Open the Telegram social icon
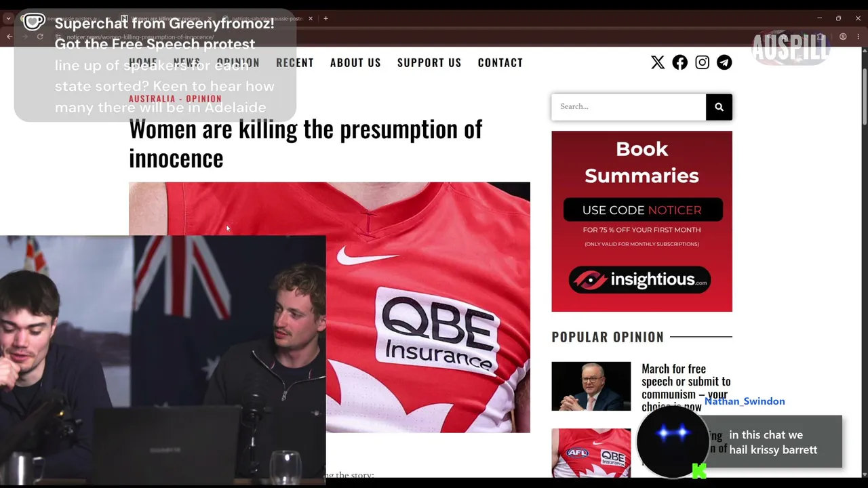This screenshot has width=868, height=488. (724, 62)
